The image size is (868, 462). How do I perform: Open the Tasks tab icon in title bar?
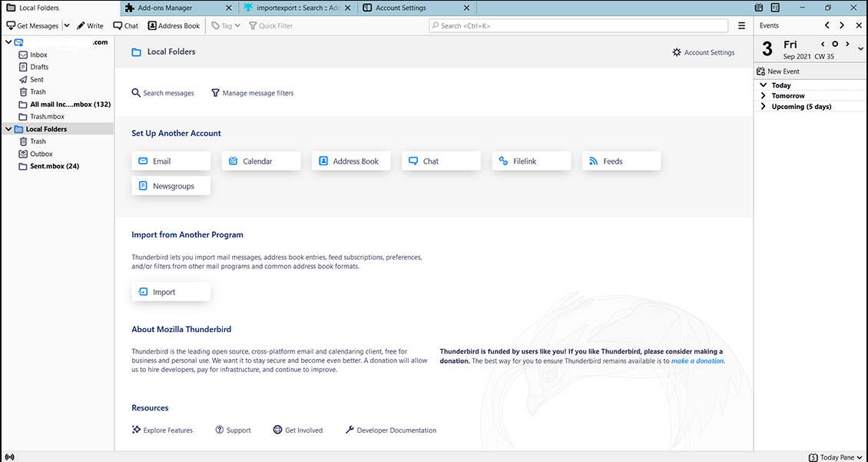coord(775,8)
